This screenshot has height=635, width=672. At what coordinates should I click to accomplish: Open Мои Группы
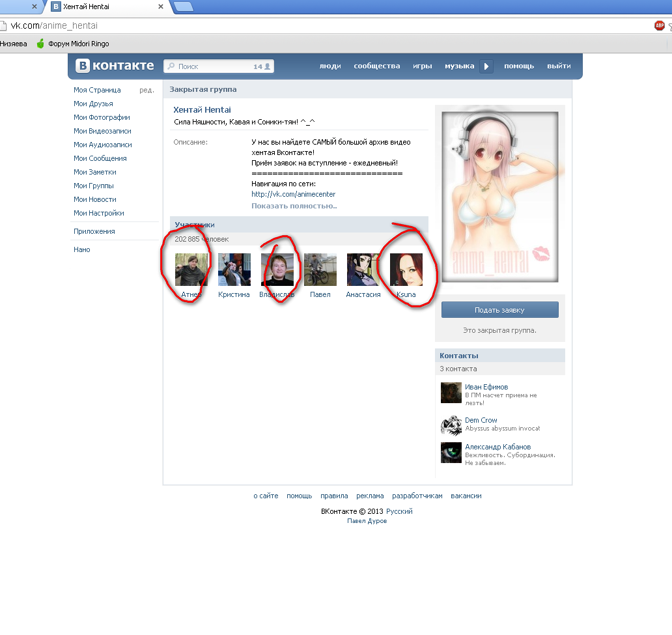tap(93, 186)
